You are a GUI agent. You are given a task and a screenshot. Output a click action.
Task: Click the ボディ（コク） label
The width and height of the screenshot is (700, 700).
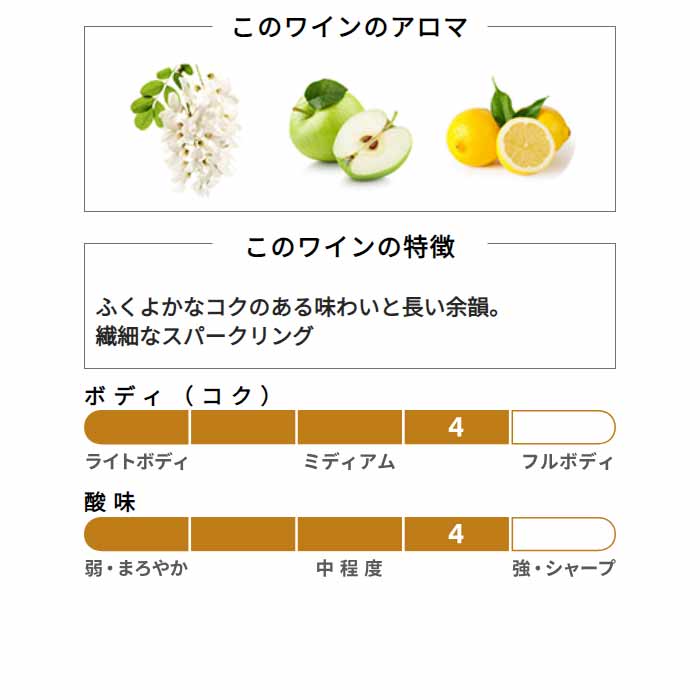pos(178,396)
